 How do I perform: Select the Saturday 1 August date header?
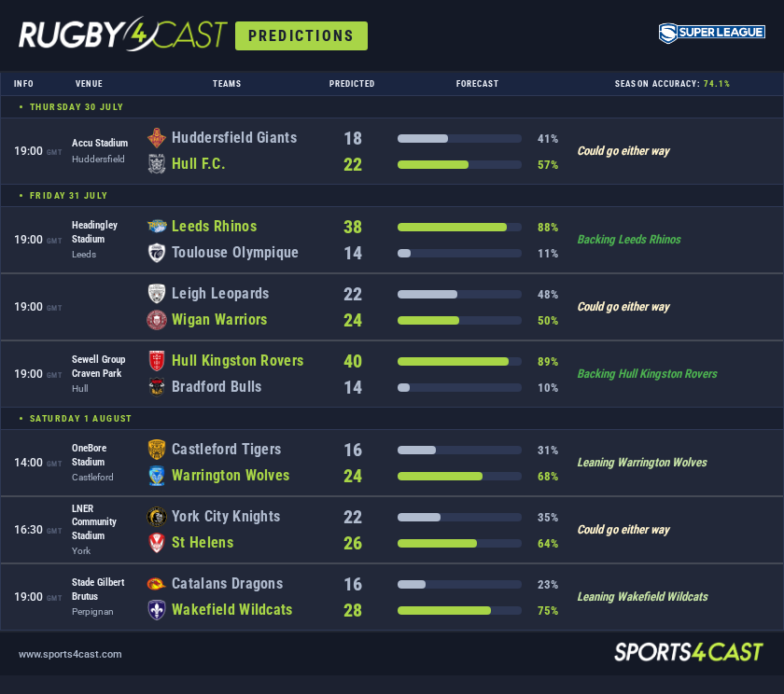[x=80, y=418]
